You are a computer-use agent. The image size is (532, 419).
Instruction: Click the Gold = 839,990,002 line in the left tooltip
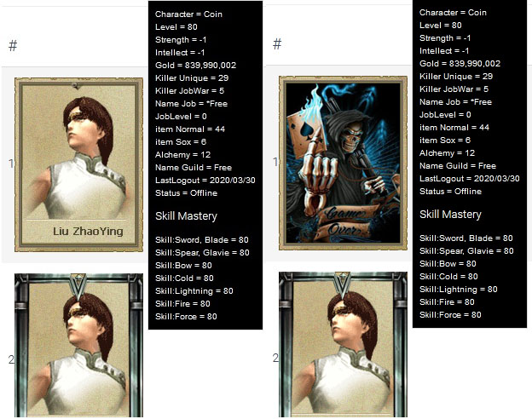pyautogui.click(x=195, y=65)
